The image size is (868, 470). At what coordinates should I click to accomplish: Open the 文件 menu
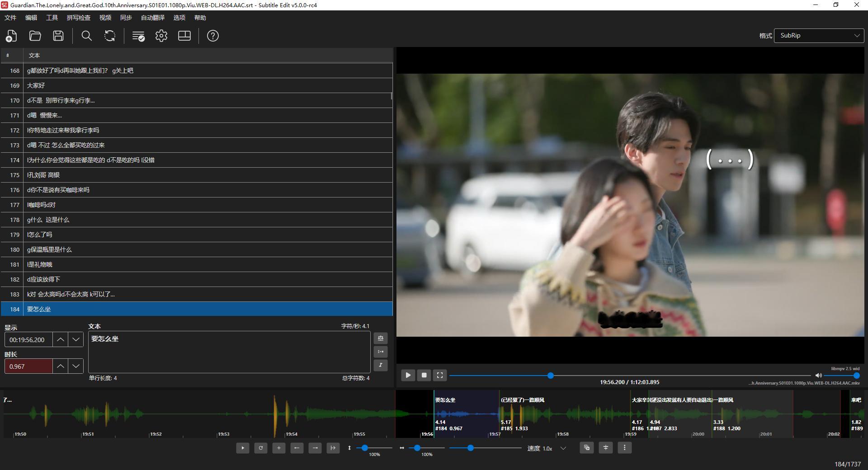click(x=10, y=18)
